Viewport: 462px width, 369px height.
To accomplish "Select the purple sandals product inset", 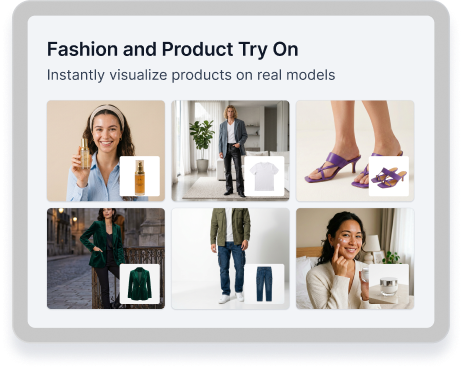I will click(389, 176).
